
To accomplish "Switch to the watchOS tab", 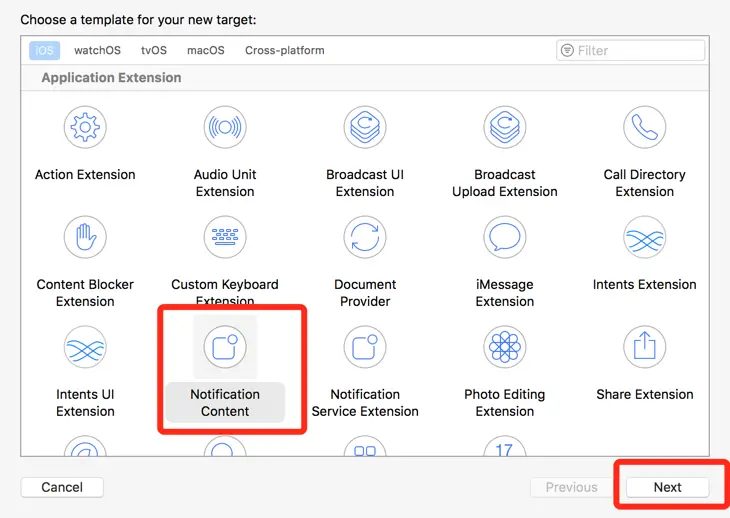I will [x=97, y=50].
